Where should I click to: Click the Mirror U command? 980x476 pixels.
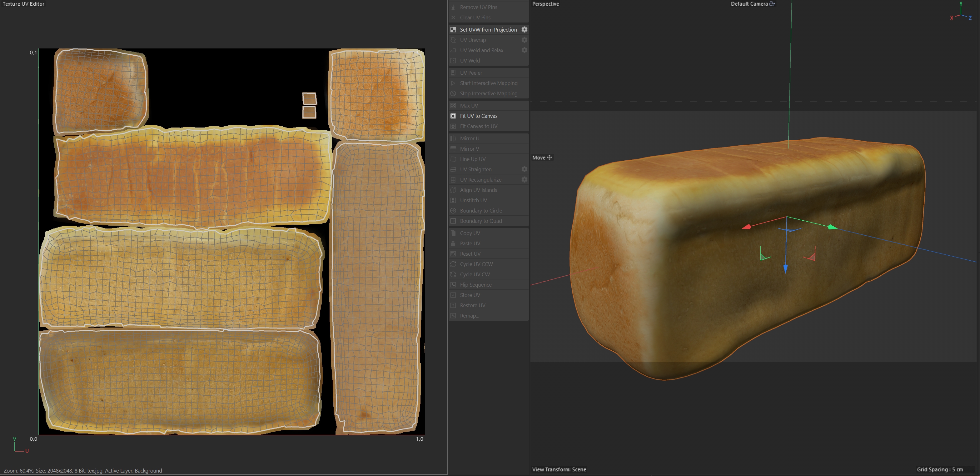coord(469,138)
